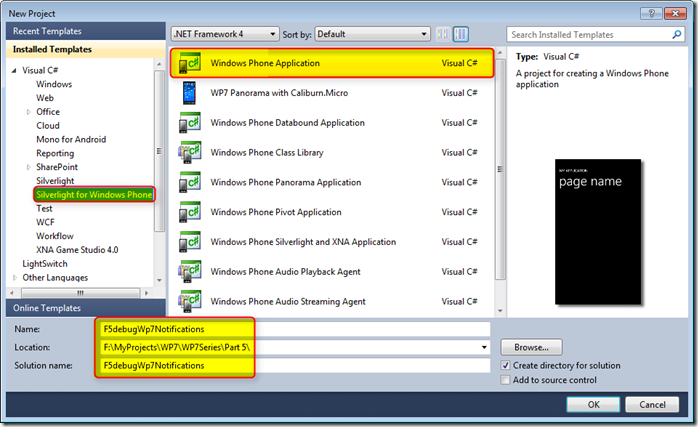Click the tree vertical scrollbar thumb
Screen dimensions: 698x427
coord(159,151)
